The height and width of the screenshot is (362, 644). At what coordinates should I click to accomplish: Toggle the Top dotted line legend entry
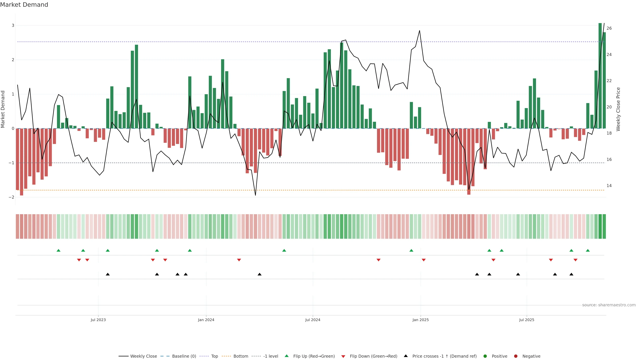coord(214,356)
